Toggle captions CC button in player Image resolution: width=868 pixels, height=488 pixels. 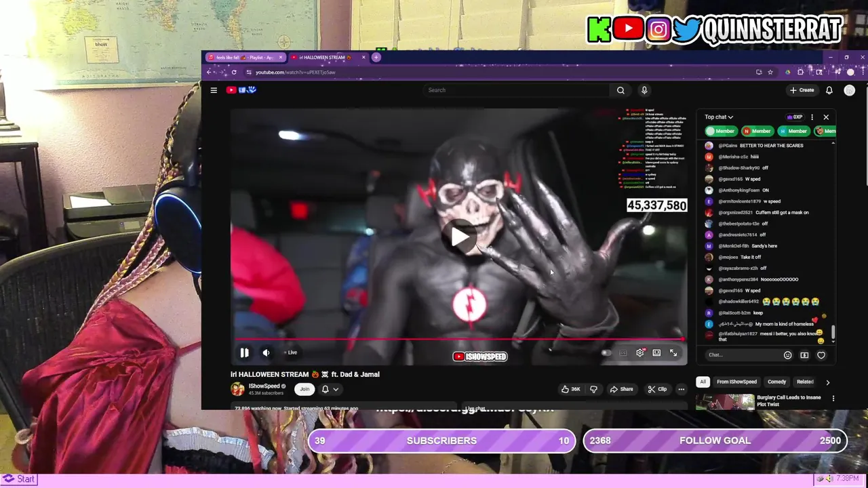[x=623, y=352]
